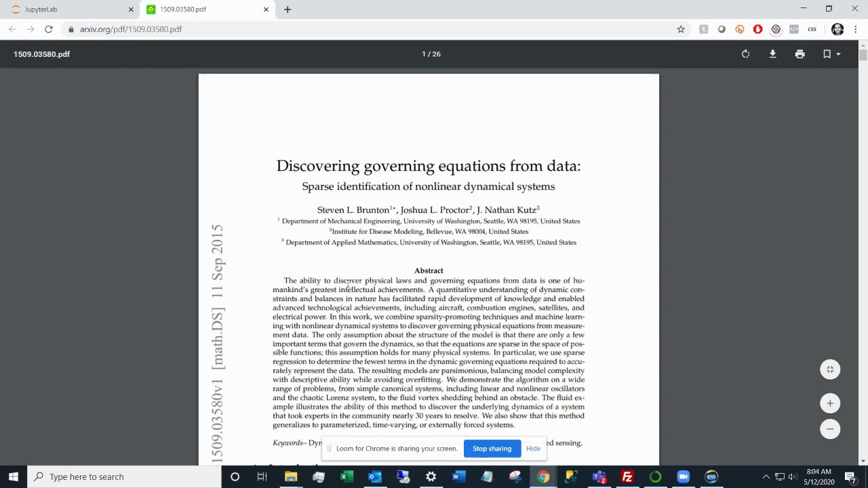Screen dimensions: 868x488
Task: Open the PDF bookmarks dropdown
Action: pyautogui.click(x=831, y=54)
